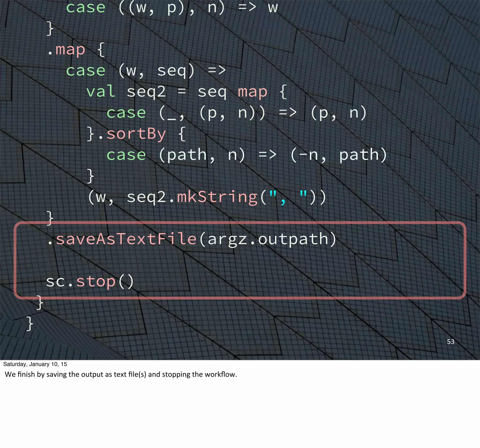This screenshot has height=448, width=480.
Task: Click the speaker note about saving output
Action: point(121,374)
